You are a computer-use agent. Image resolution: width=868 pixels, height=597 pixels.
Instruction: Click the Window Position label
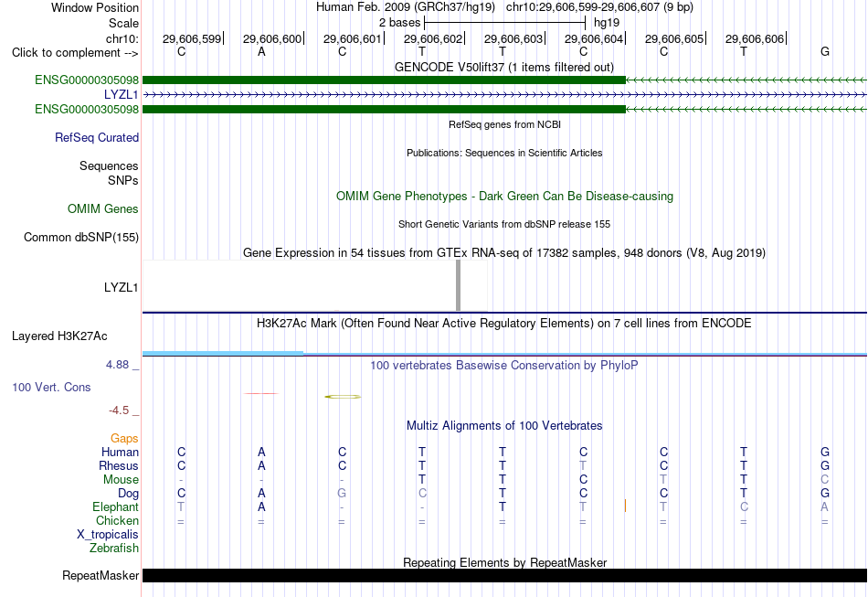(95, 7)
